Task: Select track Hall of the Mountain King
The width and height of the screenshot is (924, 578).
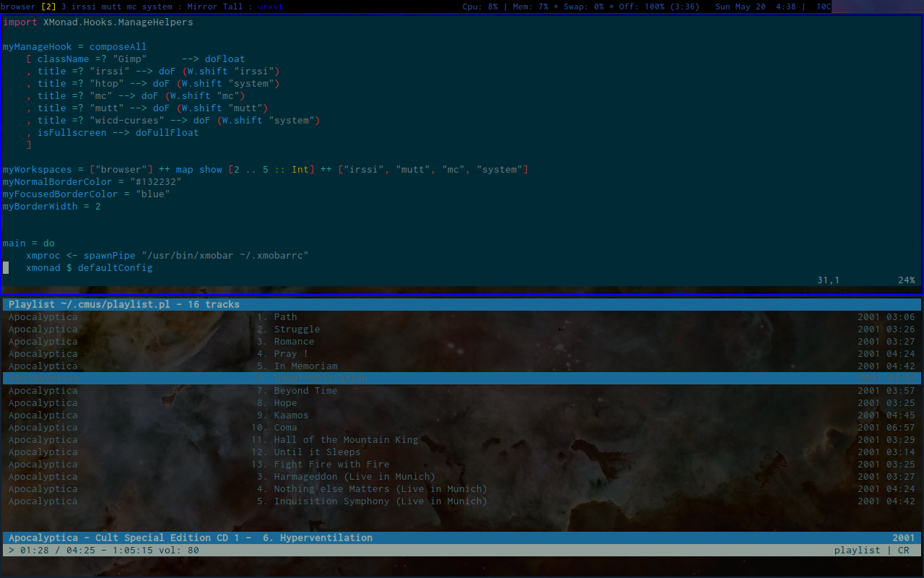Action: 346,440
